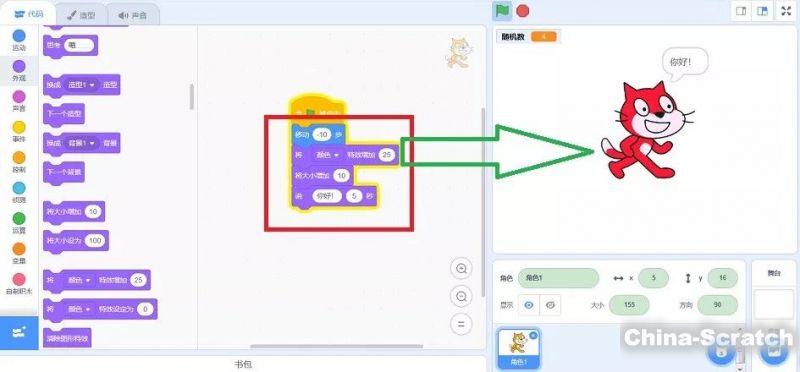Switch to the 造型 costumes tab
800x372 pixels.
click(x=81, y=15)
